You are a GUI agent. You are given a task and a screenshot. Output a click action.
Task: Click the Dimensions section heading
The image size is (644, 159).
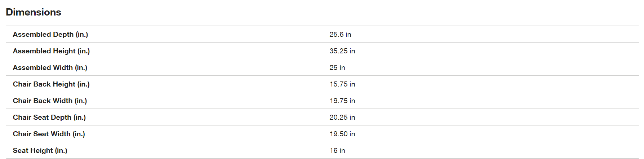tap(34, 12)
